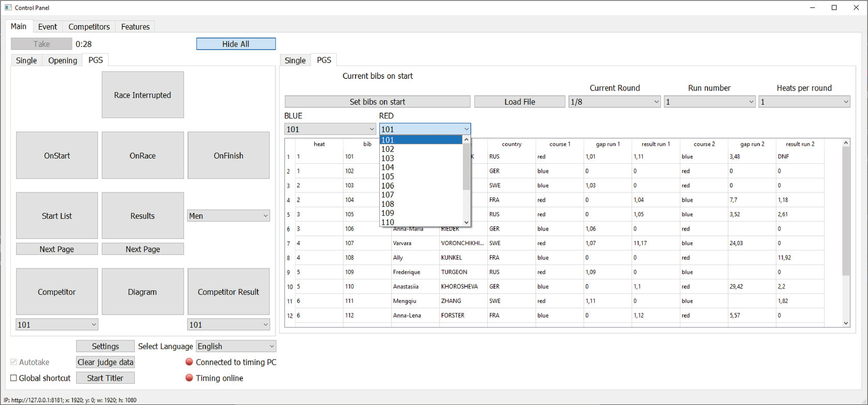The image size is (868, 405).
Task: Click the Hide All button
Action: point(236,44)
